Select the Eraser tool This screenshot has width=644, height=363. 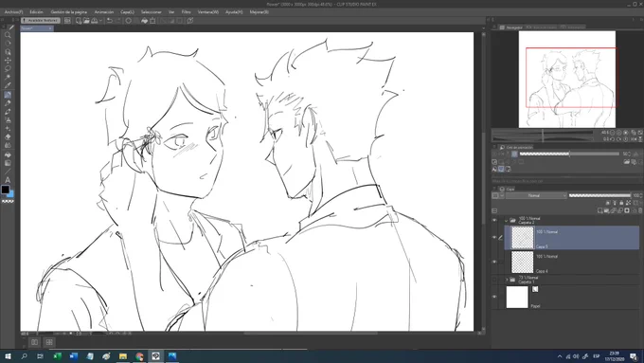[x=8, y=136]
